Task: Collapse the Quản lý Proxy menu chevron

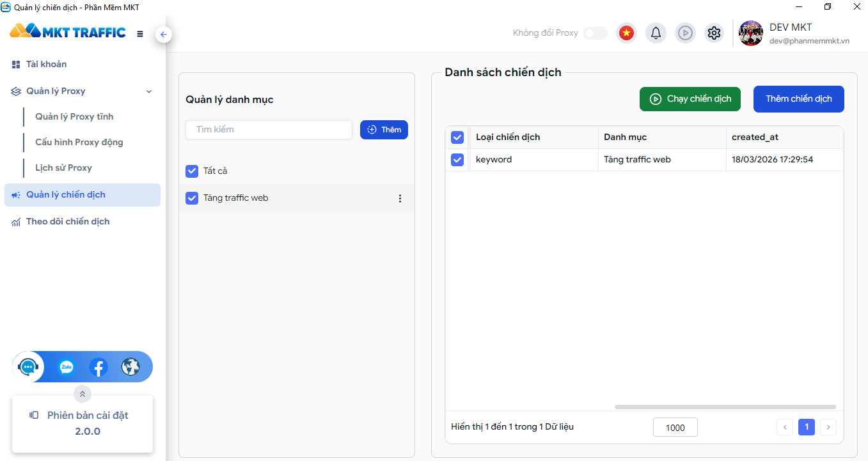Action: (x=149, y=91)
